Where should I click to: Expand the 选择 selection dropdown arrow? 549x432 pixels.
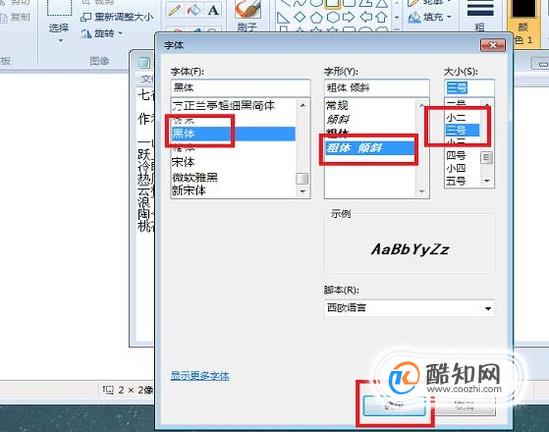point(60,40)
